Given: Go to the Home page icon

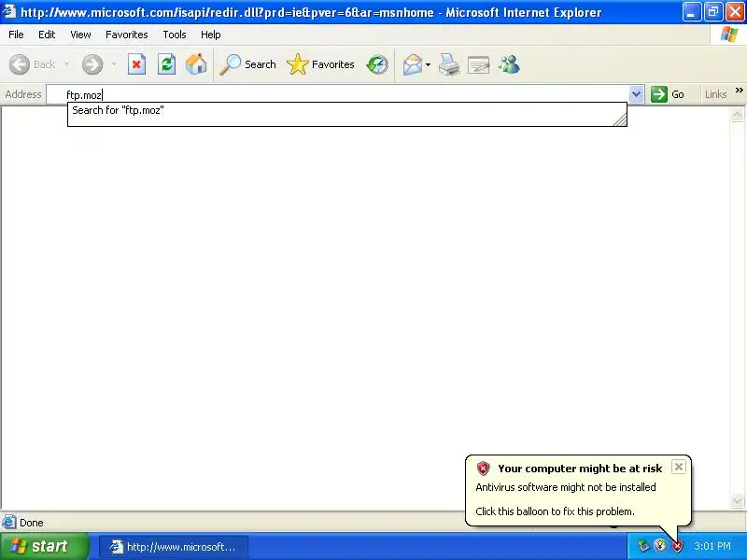Looking at the screenshot, I should click(196, 64).
